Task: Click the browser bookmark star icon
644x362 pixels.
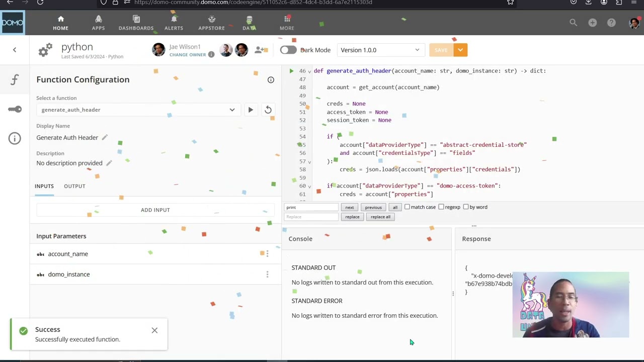Action: click(510, 2)
